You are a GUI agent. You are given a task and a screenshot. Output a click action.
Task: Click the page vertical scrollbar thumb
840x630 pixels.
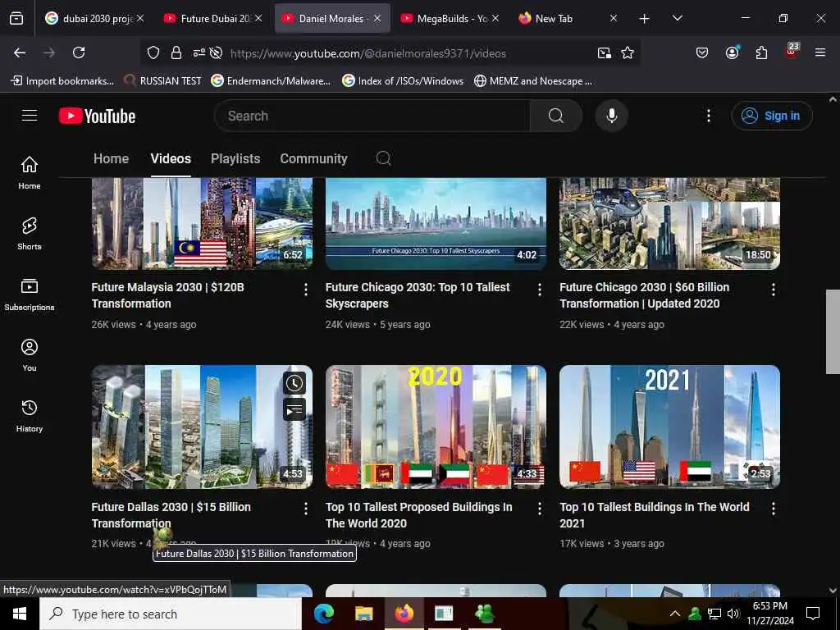tap(833, 331)
